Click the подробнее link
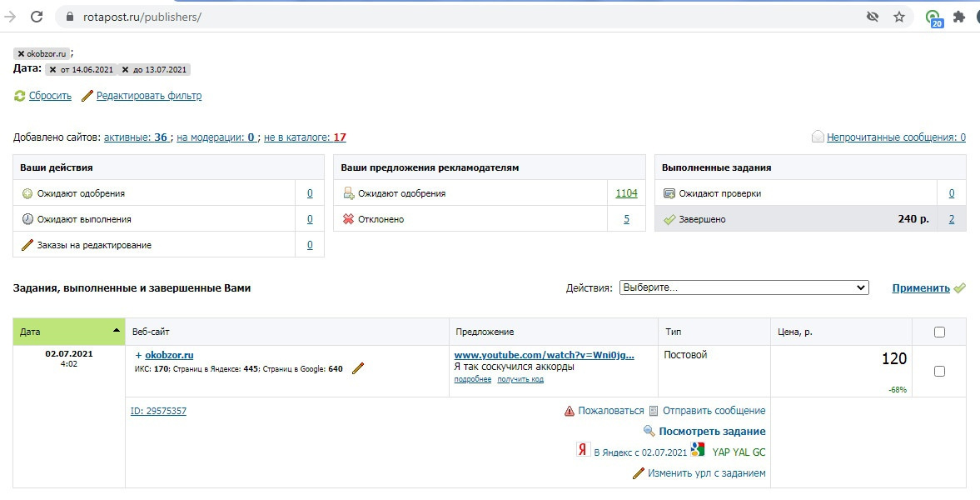Image resolution: width=980 pixels, height=500 pixels. point(472,379)
